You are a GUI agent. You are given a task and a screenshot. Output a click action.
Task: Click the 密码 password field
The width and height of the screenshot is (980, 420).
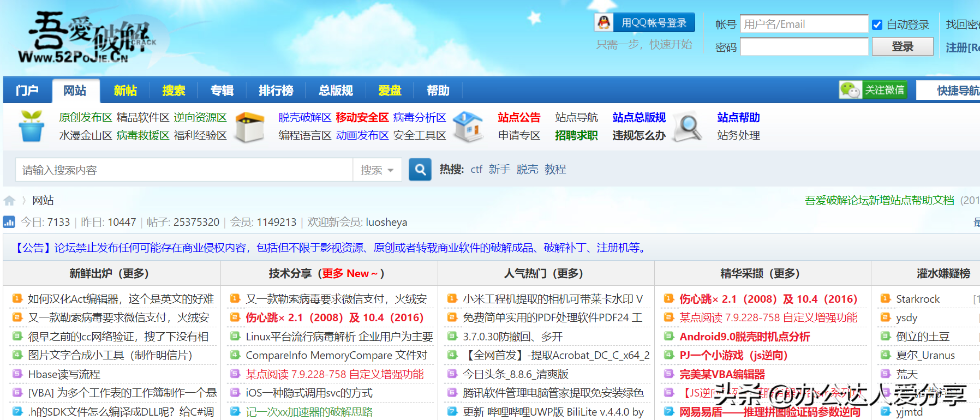click(804, 47)
